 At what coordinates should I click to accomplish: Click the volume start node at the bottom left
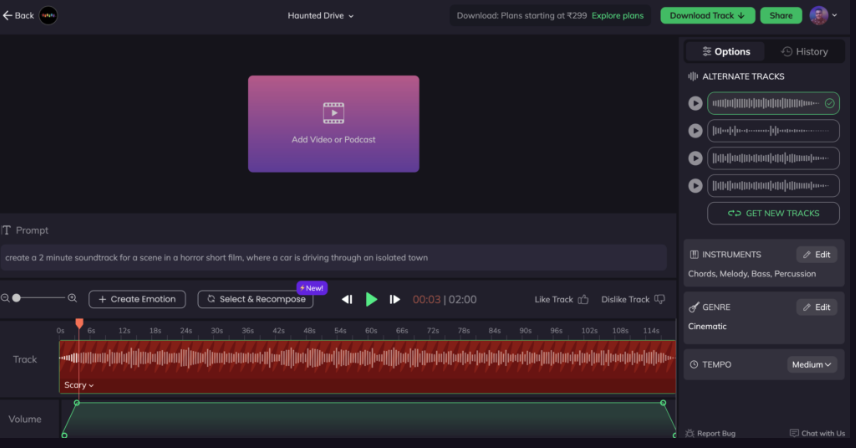64,435
